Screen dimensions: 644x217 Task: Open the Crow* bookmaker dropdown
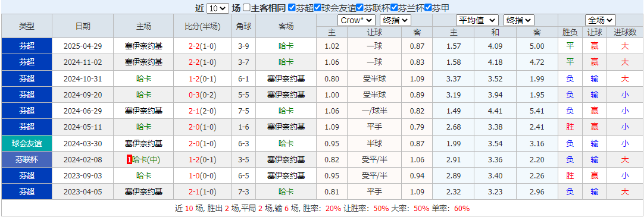click(x=356, y=20)
